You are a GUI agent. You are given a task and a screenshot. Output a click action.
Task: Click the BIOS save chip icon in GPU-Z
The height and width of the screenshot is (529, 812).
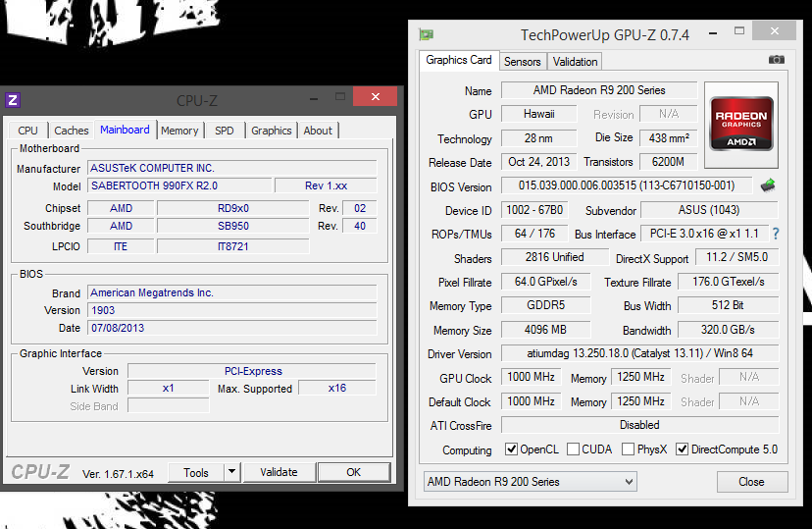[x=768, y=185]
